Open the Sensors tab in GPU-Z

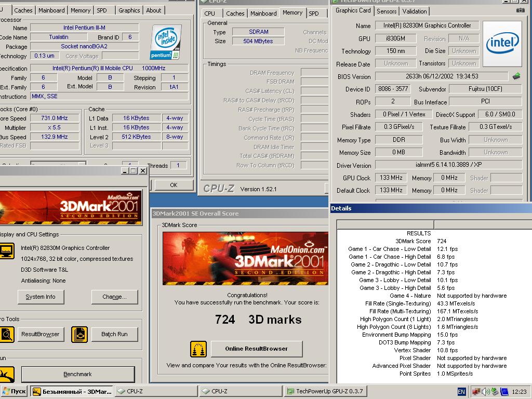click(387, 11)
